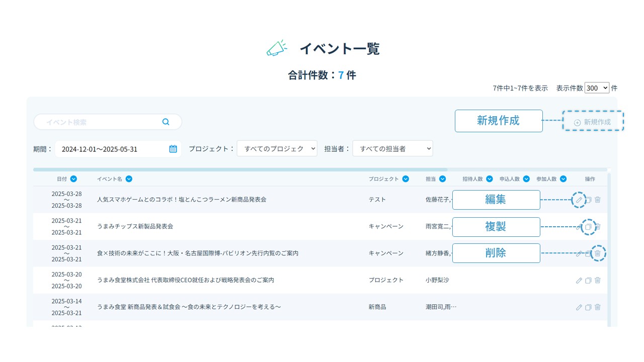
Task: Open the 担当者 filter dropdown
Action: (392, 149)
